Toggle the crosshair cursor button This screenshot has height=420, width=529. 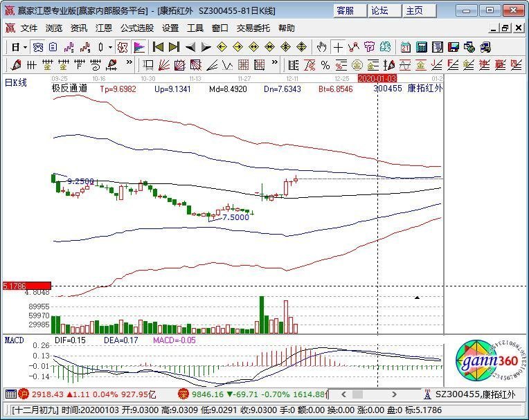pos(338,47)
